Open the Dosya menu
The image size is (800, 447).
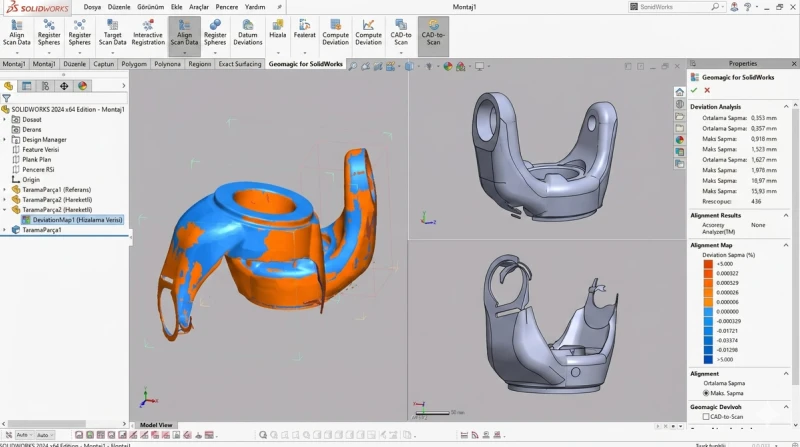click(x=92, y=7)
